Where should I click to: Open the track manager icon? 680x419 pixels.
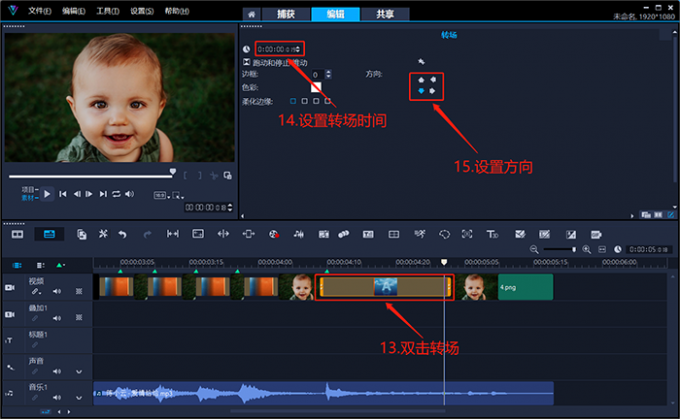[40, 265]
